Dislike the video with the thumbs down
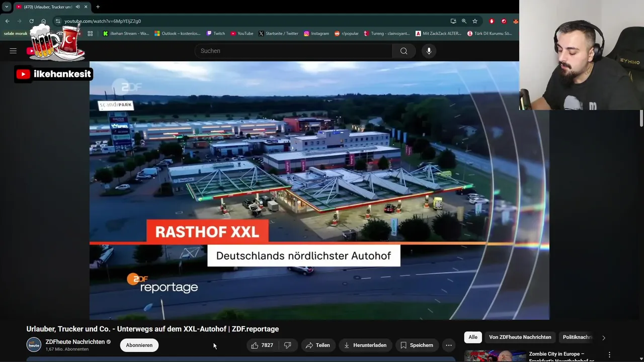The height and width of the screenshot is (362, 644). click(x=287, y=345)
